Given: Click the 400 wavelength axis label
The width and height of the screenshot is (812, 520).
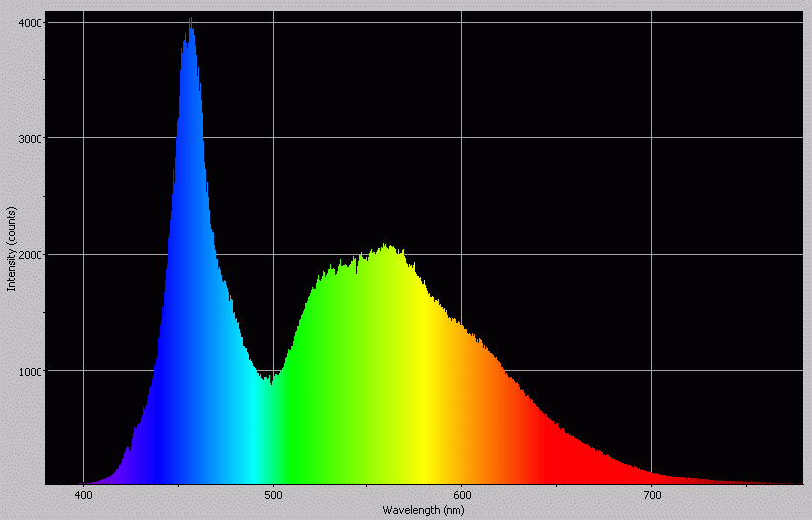Looking at the screenshot, I should pos(83,495).
